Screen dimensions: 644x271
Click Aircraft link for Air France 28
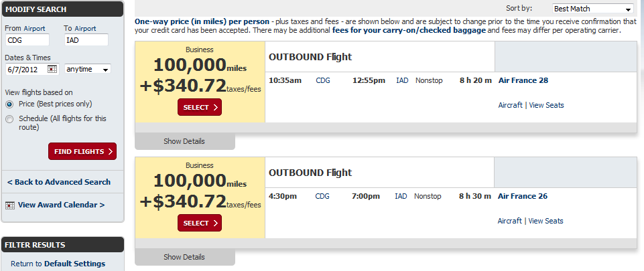pos(510,105)
